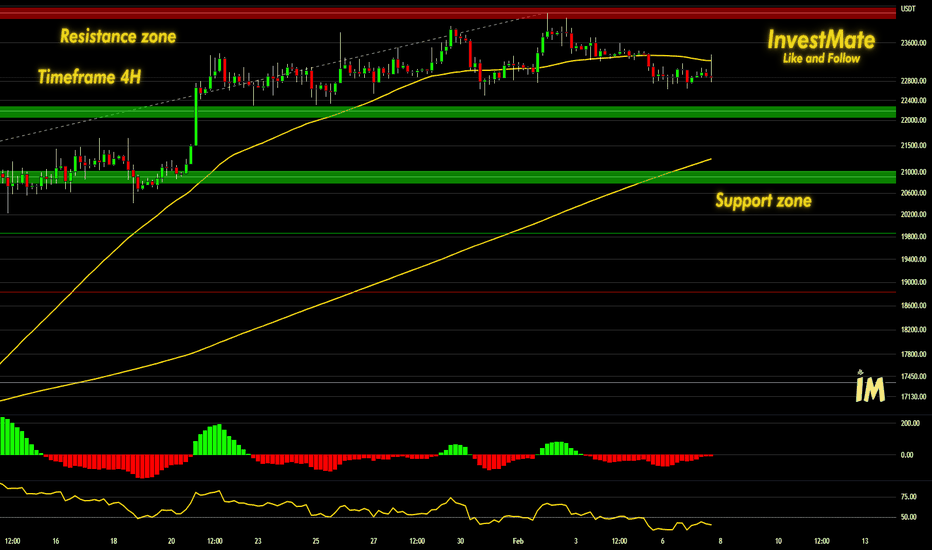
Task: Click the "Support zone" text annotation
Action: click(x=763, y=200)
